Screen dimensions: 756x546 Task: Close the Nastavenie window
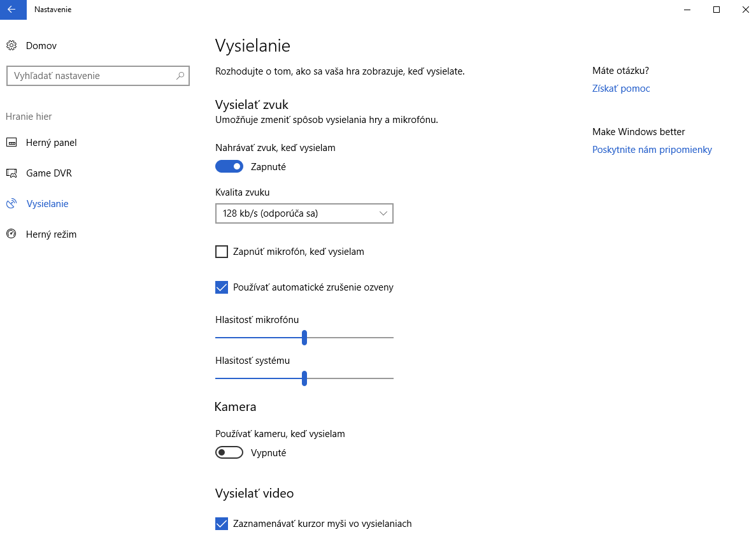coord(745,10)
